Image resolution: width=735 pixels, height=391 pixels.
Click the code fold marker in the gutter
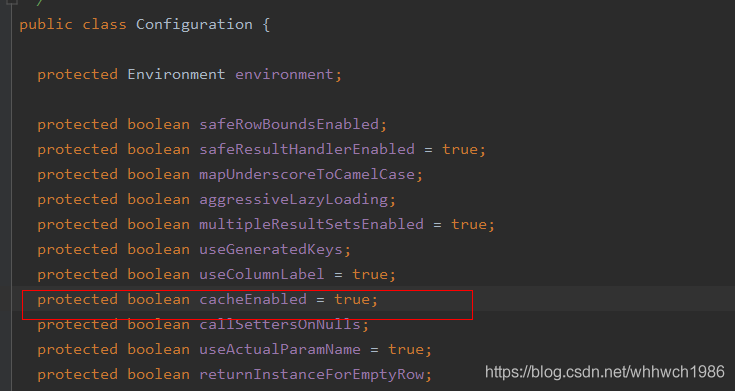[x=12, y=2]
